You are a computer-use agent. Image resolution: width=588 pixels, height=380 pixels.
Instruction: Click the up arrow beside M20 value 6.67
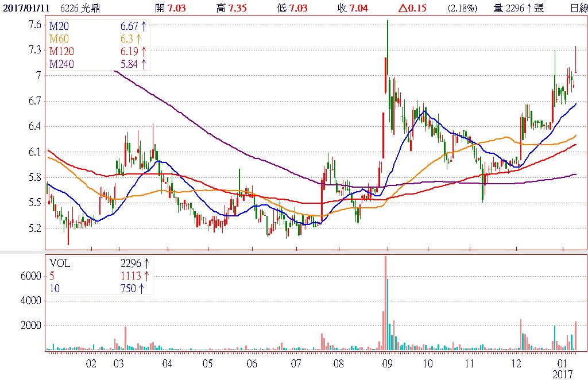(x=144, y=27)
